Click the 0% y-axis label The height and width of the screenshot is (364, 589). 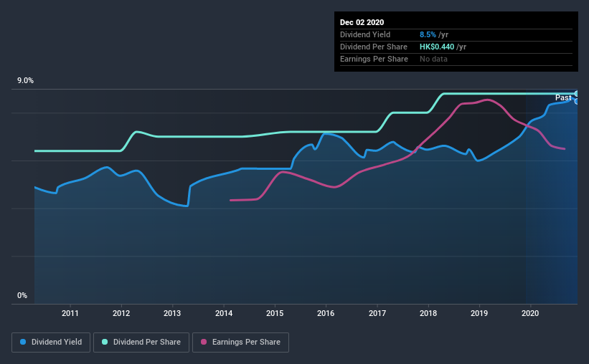pos(22,296)
